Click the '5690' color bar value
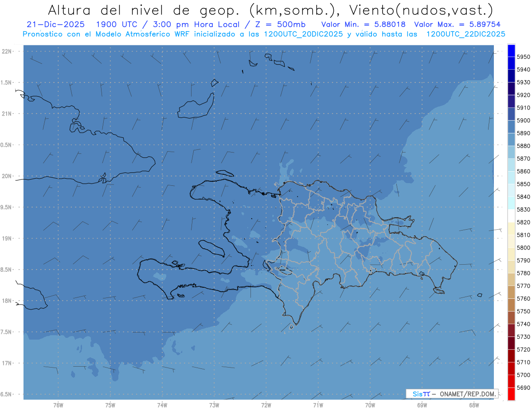This screenshot has width=532, height=411. [x=524, y=388]
